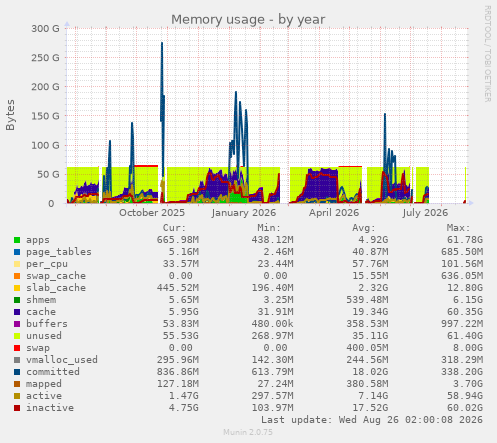The height and width of the screenshot is (443, 497).
Task: Click the 'Cur:' column header
Action: pos(174,228)
